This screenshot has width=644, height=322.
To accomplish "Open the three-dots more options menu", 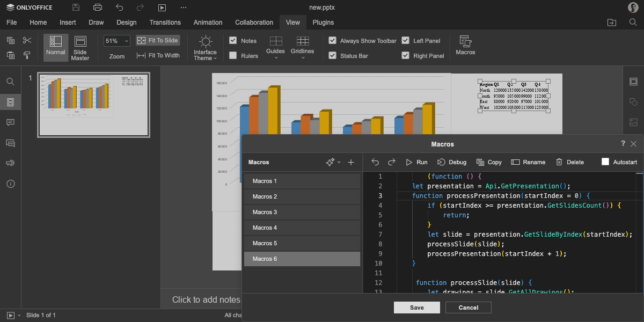I will pyautogui.click(x=184, y=8).
